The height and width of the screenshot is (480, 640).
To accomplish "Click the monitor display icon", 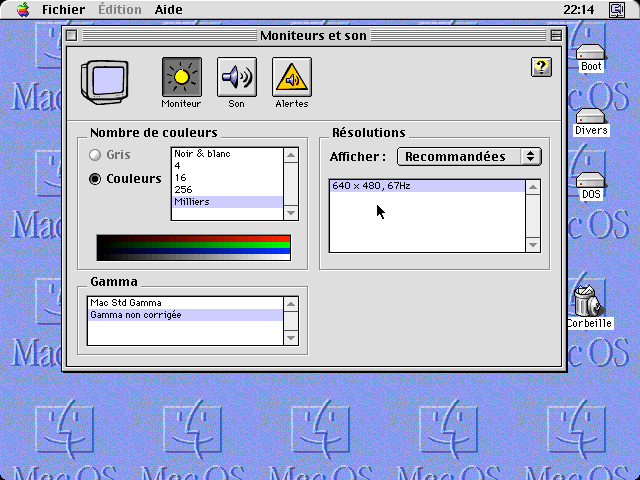I will pyautogui.click(x=105, y=82).
